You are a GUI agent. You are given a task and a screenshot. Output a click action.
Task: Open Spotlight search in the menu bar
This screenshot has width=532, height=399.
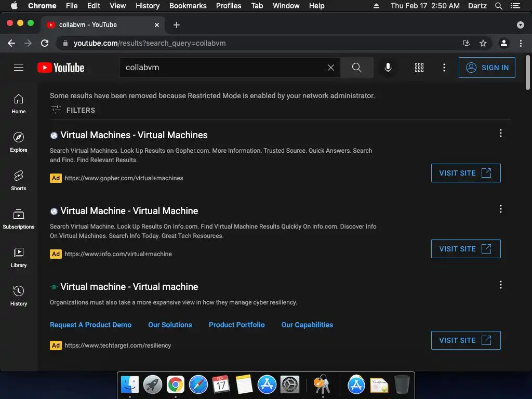pos(498,6)
